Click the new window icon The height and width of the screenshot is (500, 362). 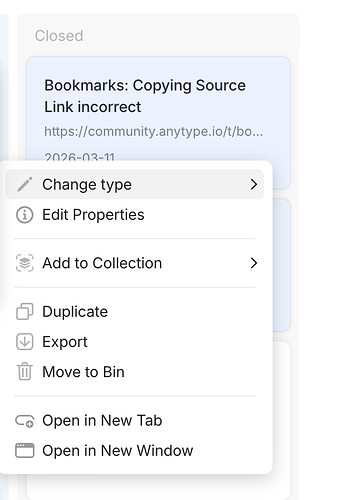click(25, 451)
